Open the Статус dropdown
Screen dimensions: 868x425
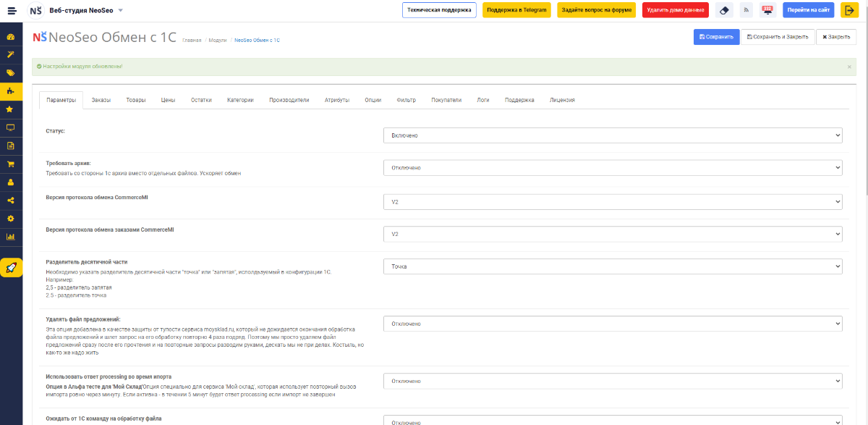tap(613, 135)
